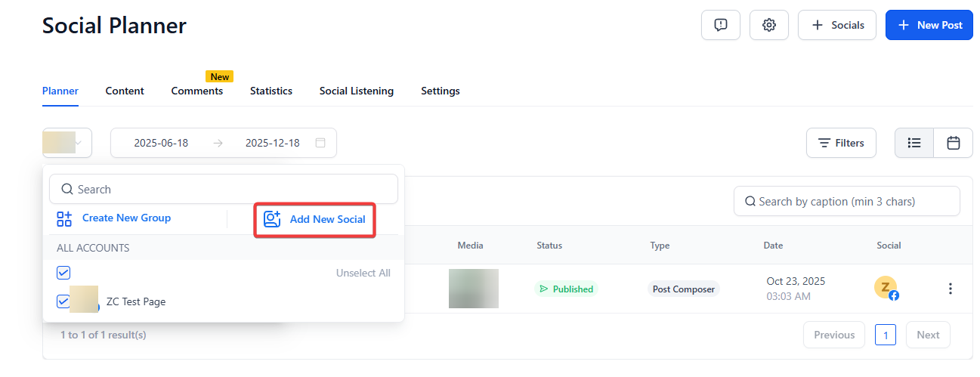Open the Content tab
980x377 pixels.
(125, 91)
